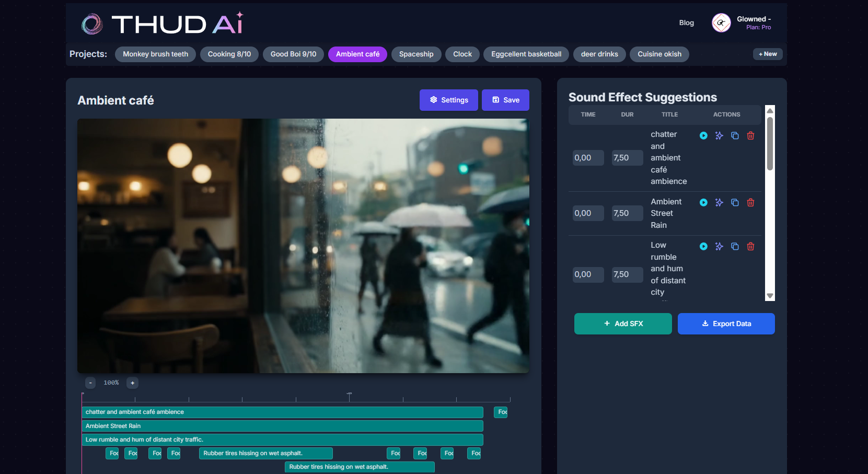Select the Foo clip on the top track

tap(501, 412)
